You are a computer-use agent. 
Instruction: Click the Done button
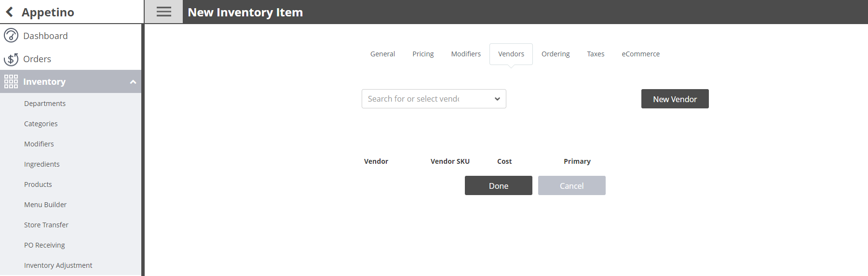point(498,185)
